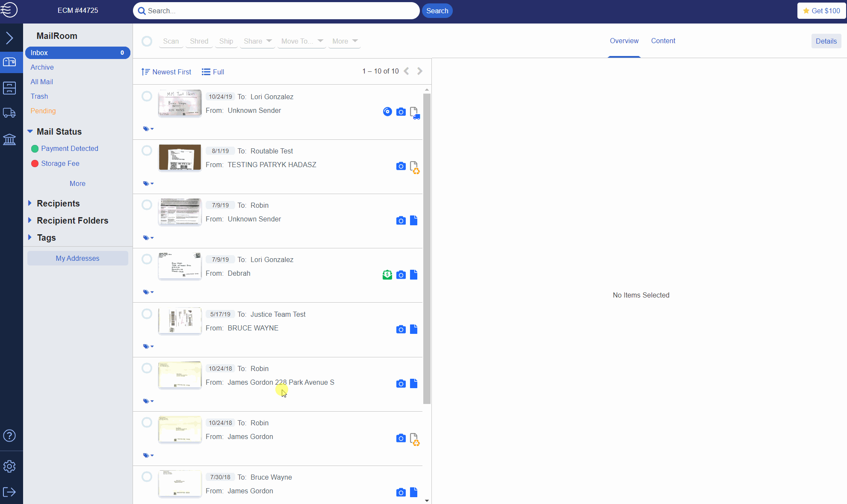Open the MailRoom mailbox icon in rail
Screen dimensions: 847x504
tap(9, 62)
